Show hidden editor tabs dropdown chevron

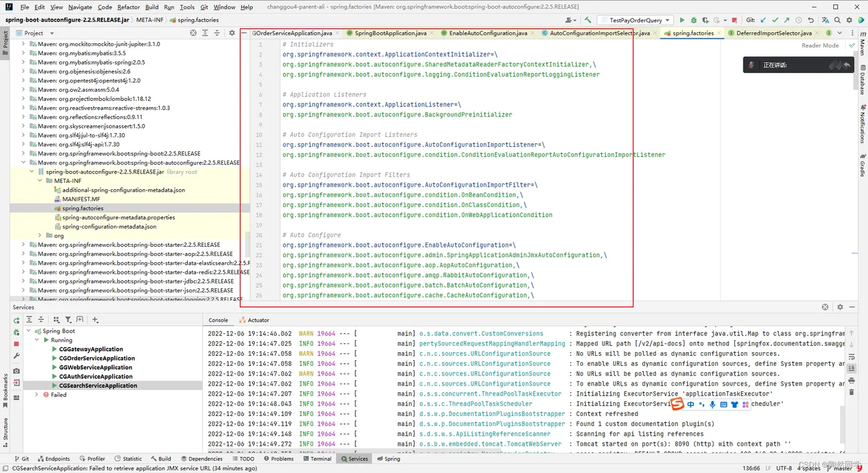coord(839,33)
